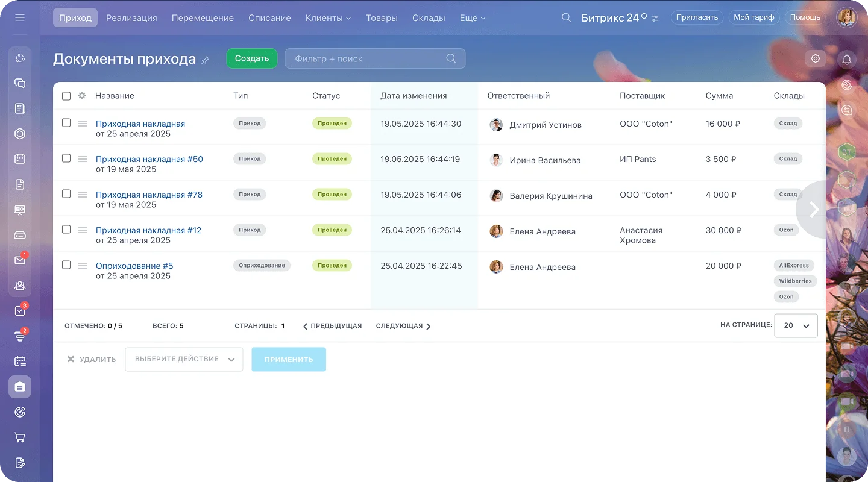This screenshot has height=482, width=868.
Task: Open the calendar icon in the left sidebar
Action: coord(19,158)
